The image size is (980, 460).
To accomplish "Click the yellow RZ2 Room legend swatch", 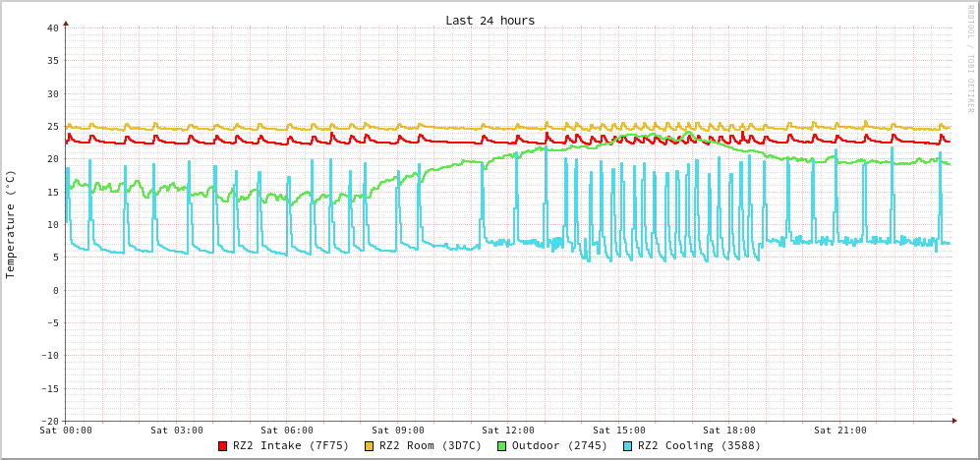I will 370,446.
